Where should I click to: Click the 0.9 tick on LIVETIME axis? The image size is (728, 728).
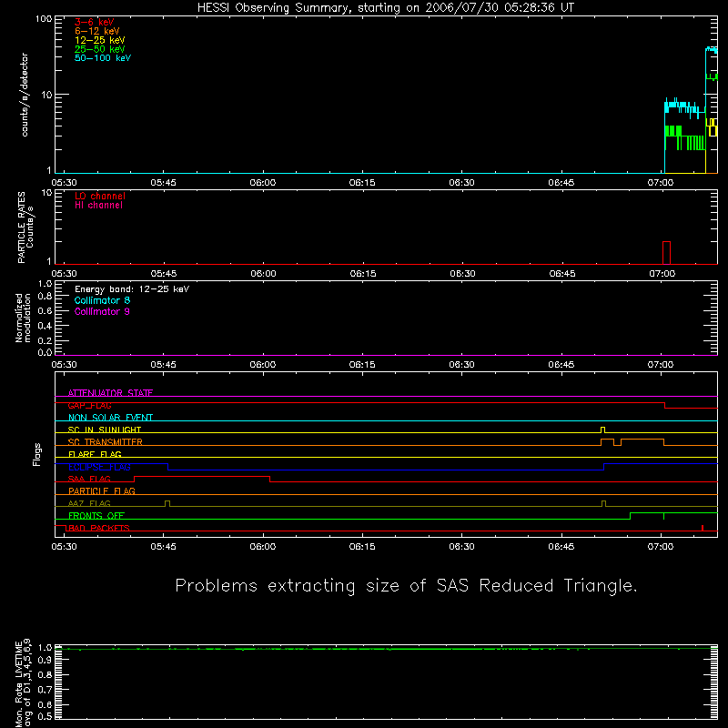click(45, 660)
